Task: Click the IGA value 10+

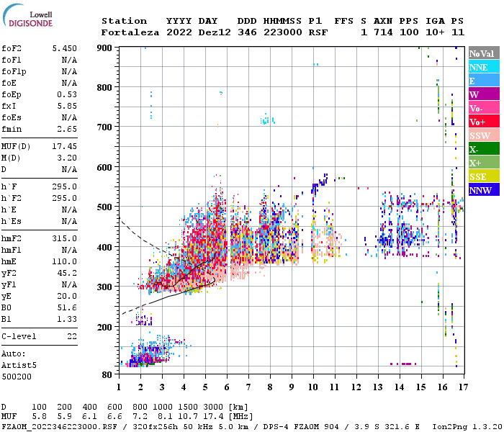Action: click(x=435, y=32)
